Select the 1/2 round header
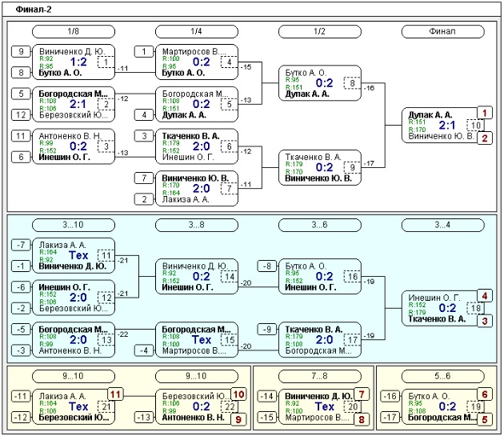Viewport: 504px width, 436px height. click(319, 31)
